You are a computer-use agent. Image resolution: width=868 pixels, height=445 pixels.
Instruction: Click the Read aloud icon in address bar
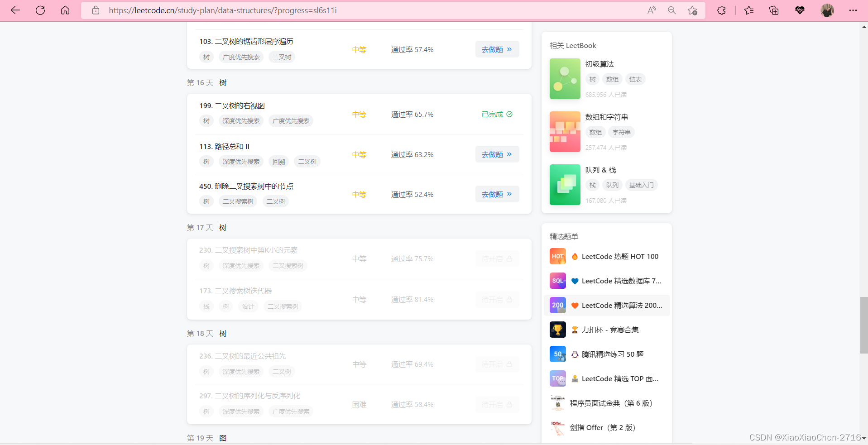pos(652,10)
